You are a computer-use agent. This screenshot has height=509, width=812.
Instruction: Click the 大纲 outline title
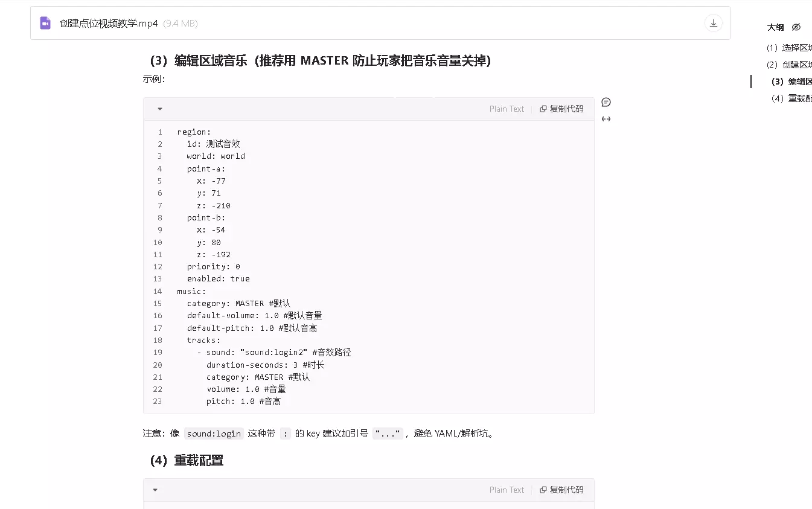click(x=775, y=27)
